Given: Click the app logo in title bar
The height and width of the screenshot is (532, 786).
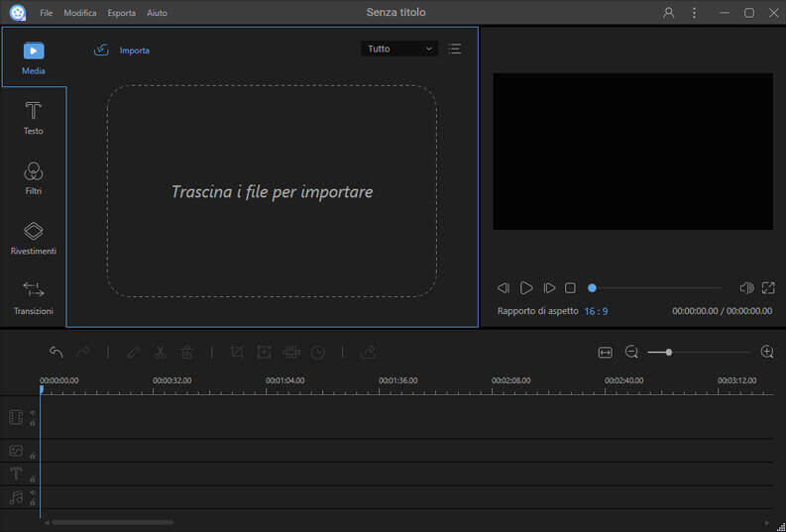Looking at the screenshot, I should click(18, 13).
